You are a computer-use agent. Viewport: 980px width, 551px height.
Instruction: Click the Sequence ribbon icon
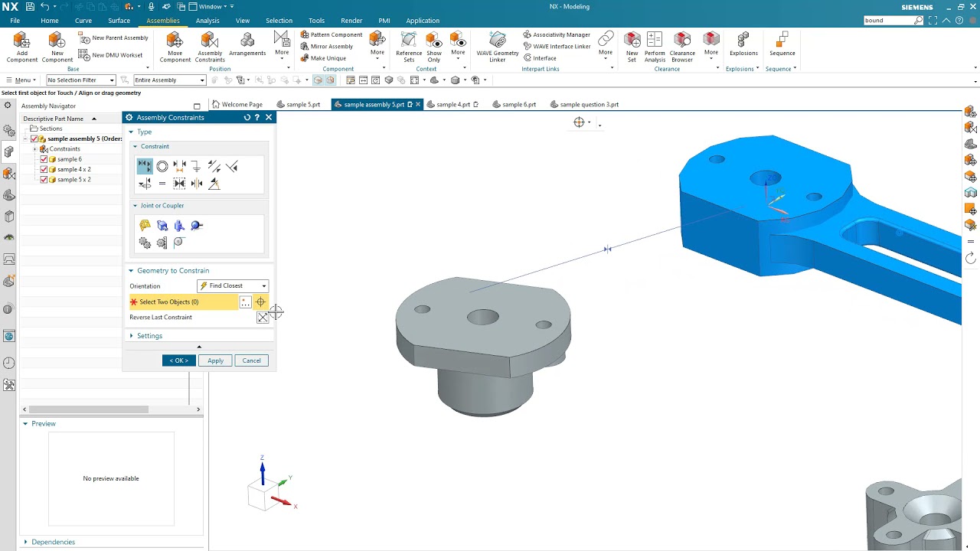(x=782, y=44)
